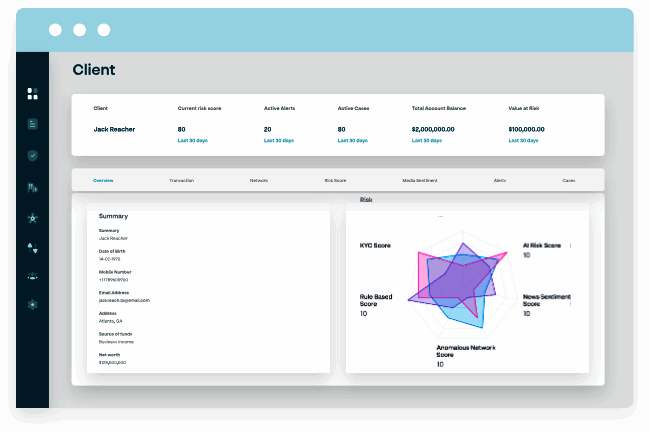Select the shield checkmark icon in sidebar
Viewport: 650px width, 432px height.
(x=33, y=155)
